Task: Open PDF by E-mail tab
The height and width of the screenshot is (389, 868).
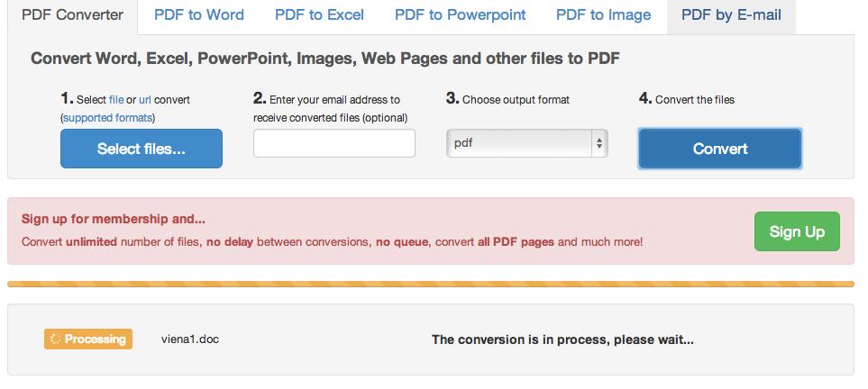Action: [x=731, y=15]
